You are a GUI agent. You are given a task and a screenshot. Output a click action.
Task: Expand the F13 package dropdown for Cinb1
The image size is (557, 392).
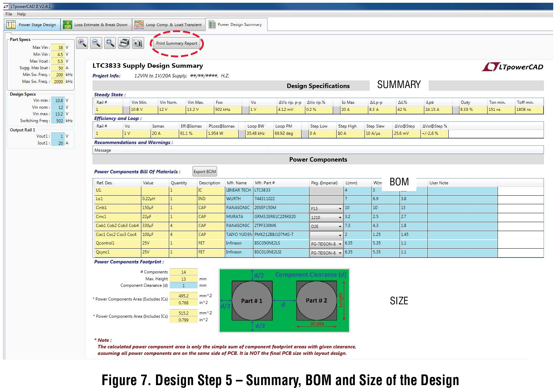coord(340,209)
